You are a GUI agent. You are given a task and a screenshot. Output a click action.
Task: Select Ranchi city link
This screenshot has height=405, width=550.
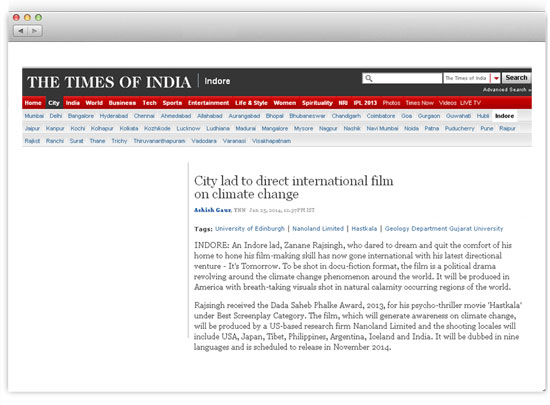coord(55,141)
